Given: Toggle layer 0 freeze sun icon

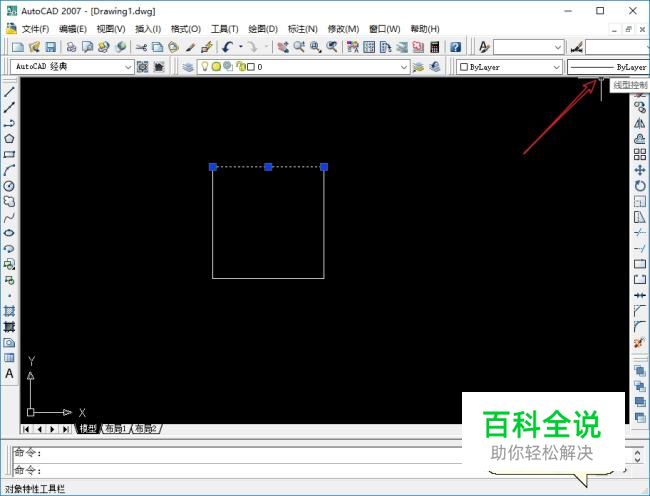Looking at the screenshot, I should coord(216,66).
